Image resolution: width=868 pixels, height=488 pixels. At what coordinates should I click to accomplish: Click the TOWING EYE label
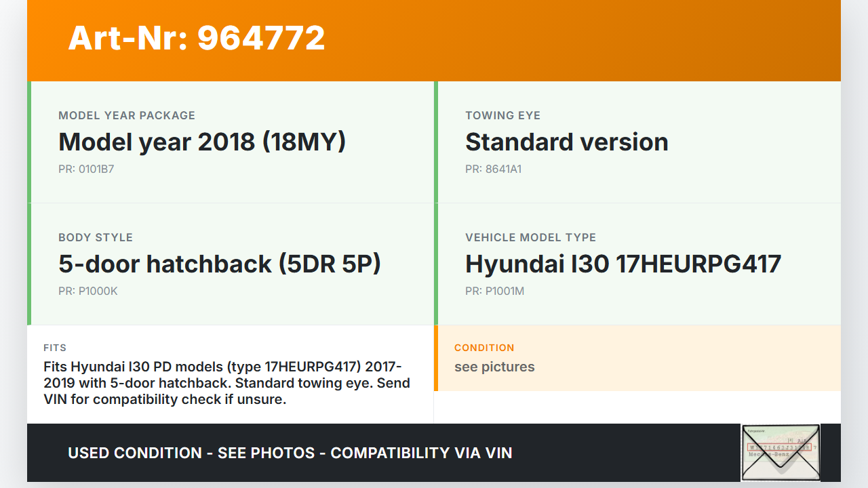coord(502,115)
